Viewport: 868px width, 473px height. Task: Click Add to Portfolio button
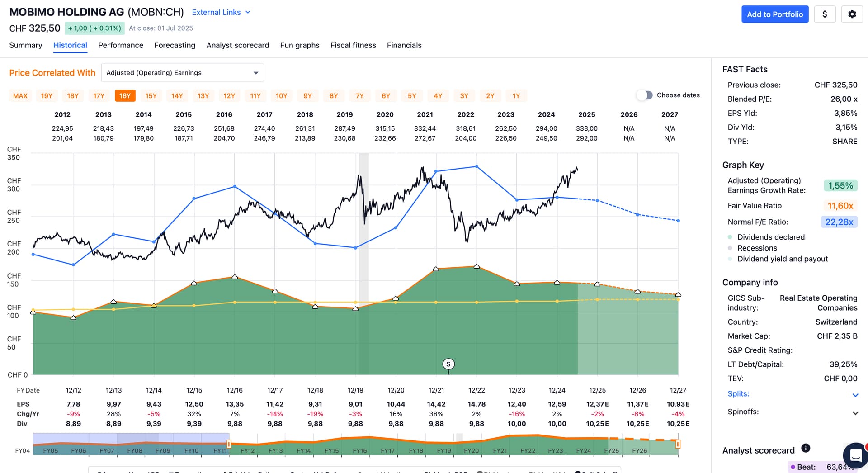pyautogui.click(x=775, y=14)
